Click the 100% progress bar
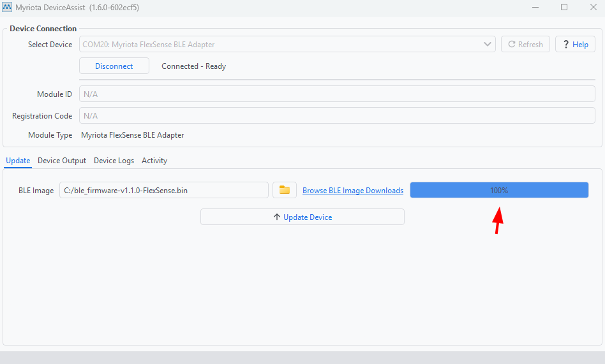This screenshot has width=605, height=364. [499, 190]
